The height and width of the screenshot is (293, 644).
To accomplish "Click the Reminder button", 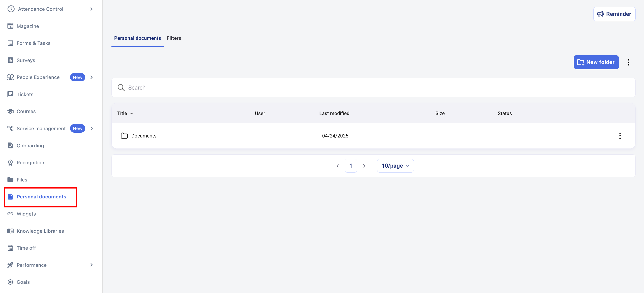I will 614,14.
